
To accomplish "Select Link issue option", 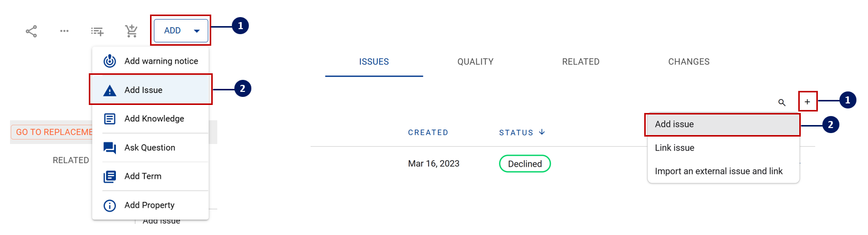I will coord(674,148).
